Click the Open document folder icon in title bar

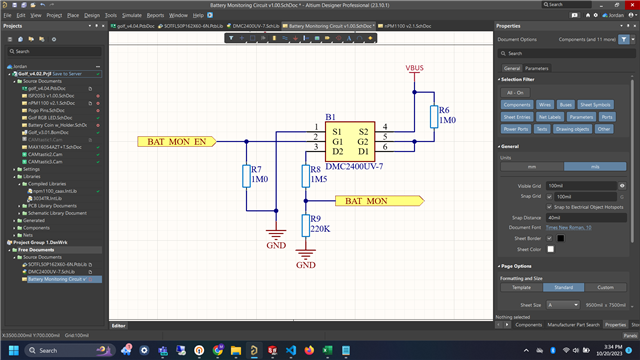click(33, 5)
